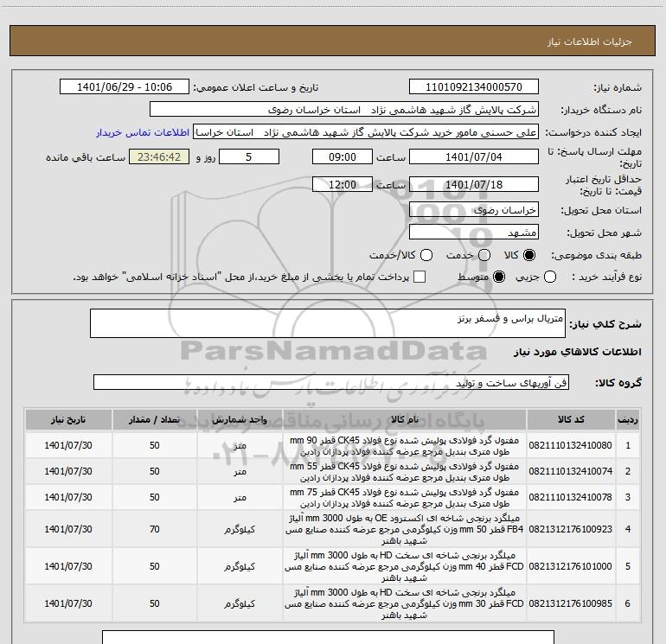Click the deadline hour field 09:00
666x644 pixels.
tap(343, 156)
